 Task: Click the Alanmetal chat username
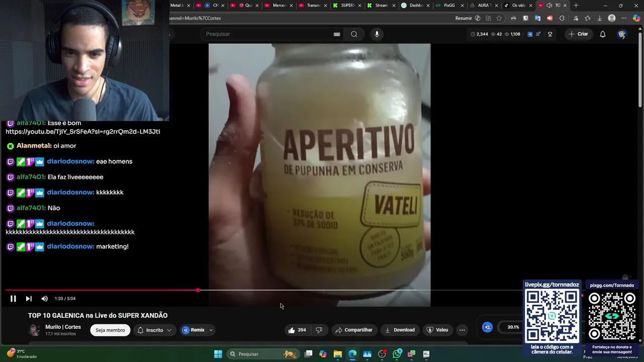[x=34, y=146]
